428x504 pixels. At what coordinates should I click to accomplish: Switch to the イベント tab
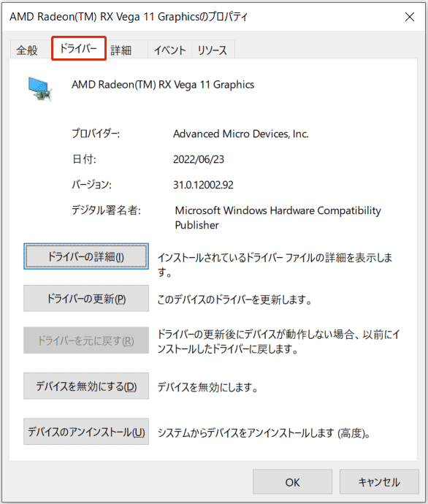pos(169,50)
